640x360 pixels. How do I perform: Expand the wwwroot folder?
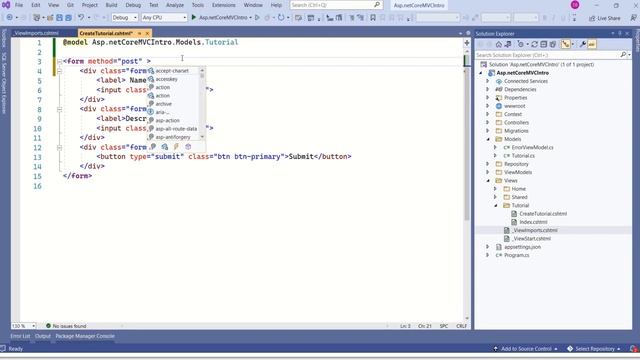click(x=488, y=106)
